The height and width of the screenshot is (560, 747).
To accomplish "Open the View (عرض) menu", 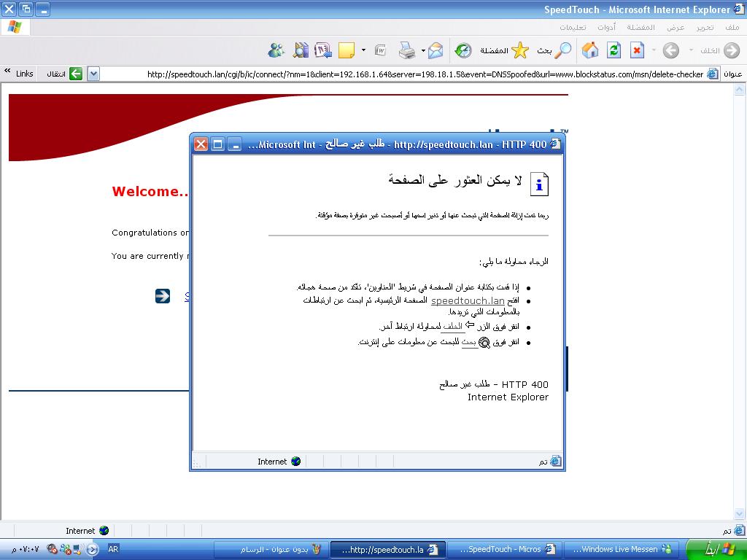I will [x=675, y=28].
